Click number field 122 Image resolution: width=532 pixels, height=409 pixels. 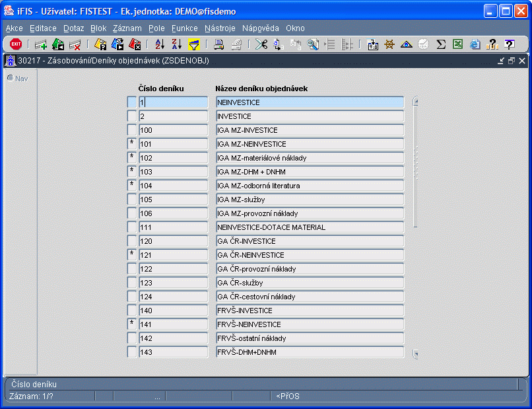click(174, 269)
